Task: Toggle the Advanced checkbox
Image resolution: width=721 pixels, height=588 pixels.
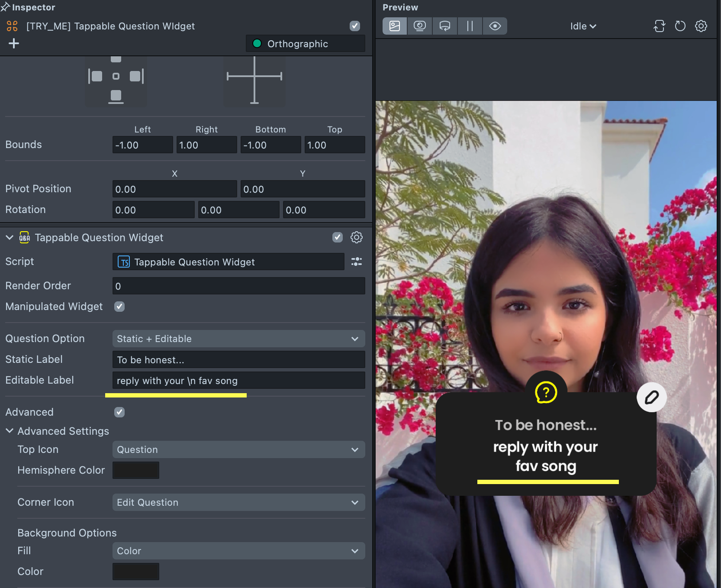Action: (119, 412)
